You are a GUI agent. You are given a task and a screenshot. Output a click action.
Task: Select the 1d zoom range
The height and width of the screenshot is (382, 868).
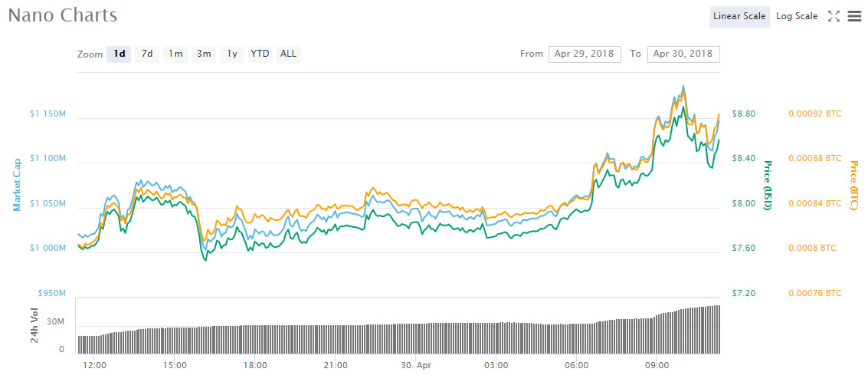(119, 54)
